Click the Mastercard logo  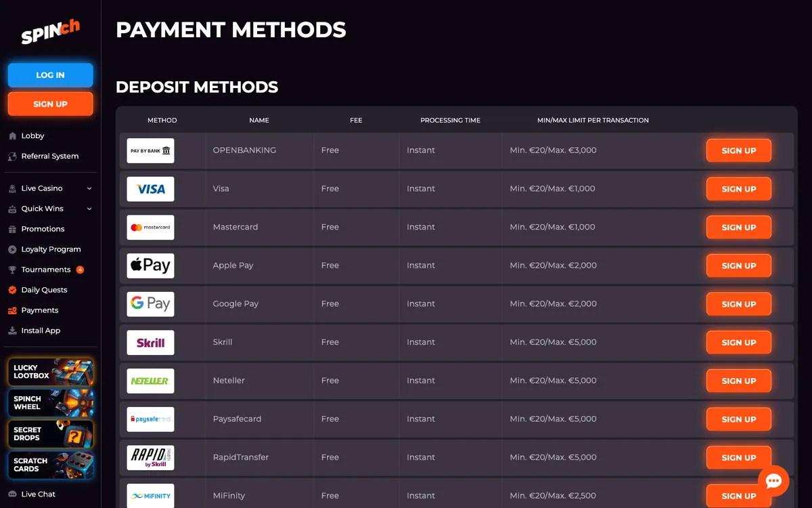(150, 228)
